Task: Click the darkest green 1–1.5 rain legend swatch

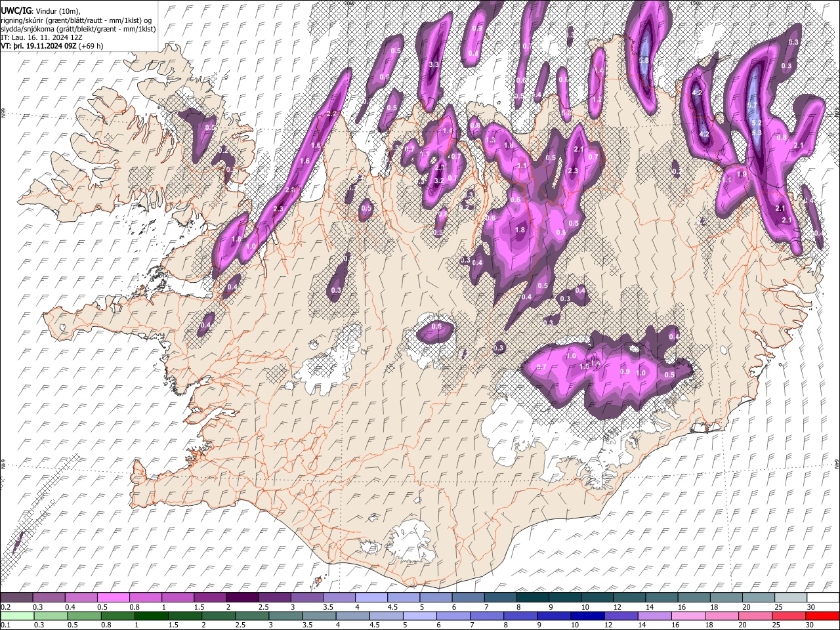Action: tap(152, 616)
